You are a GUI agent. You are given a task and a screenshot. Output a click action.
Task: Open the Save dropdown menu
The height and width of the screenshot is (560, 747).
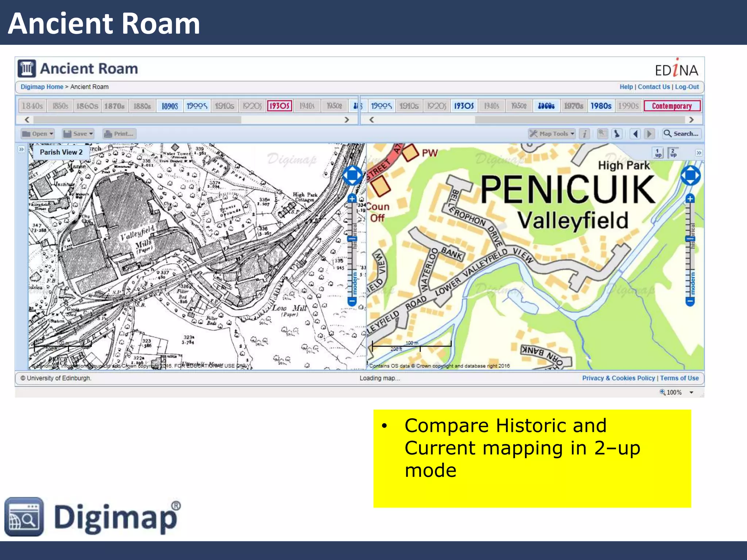[78, 134]
